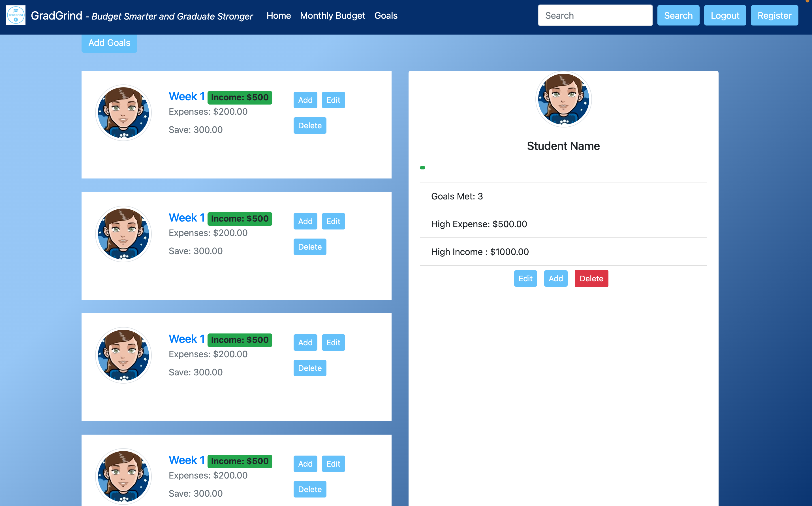Click the first goal card's avatar image
Image resolution: width=812 pixels, height=506 pixels.
pyautogui.click(x=123, y=113)
